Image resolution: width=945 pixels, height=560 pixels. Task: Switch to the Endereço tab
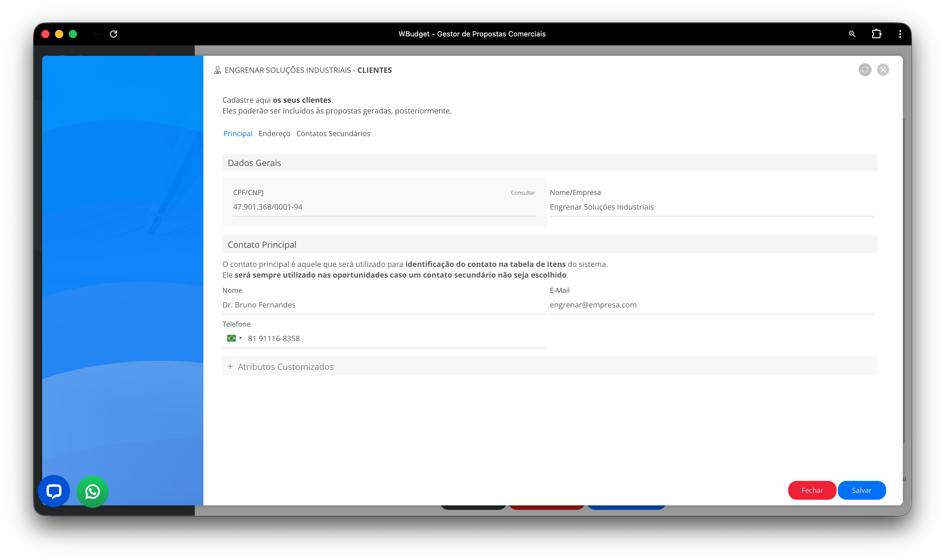click(x=274, y=133)
